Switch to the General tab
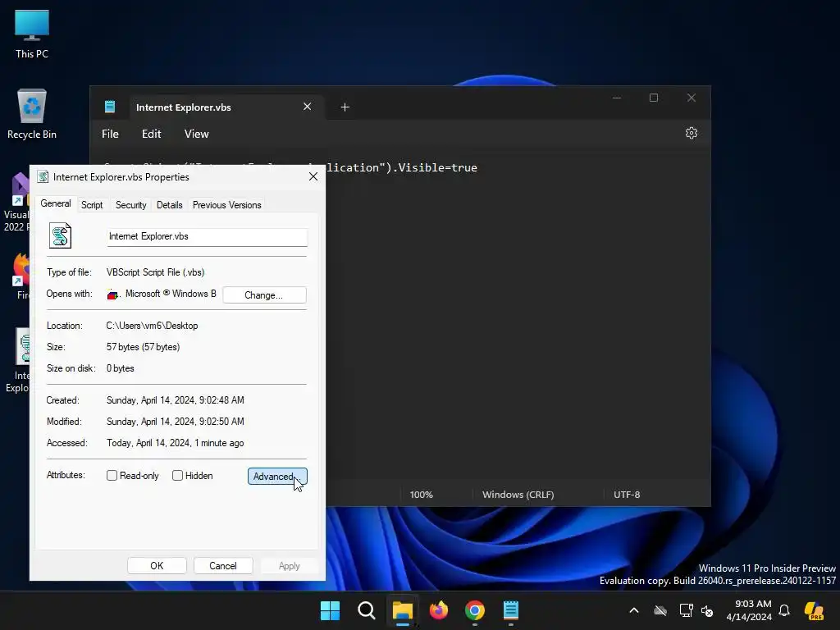The width and height of the screenshot is (840, 630). [x=56, y=203]
